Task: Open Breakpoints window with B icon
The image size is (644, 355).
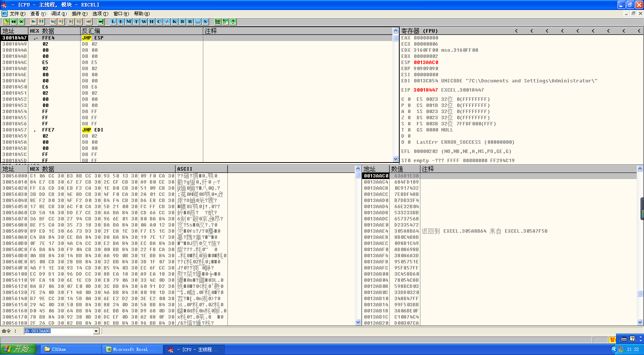Action: 182,21
